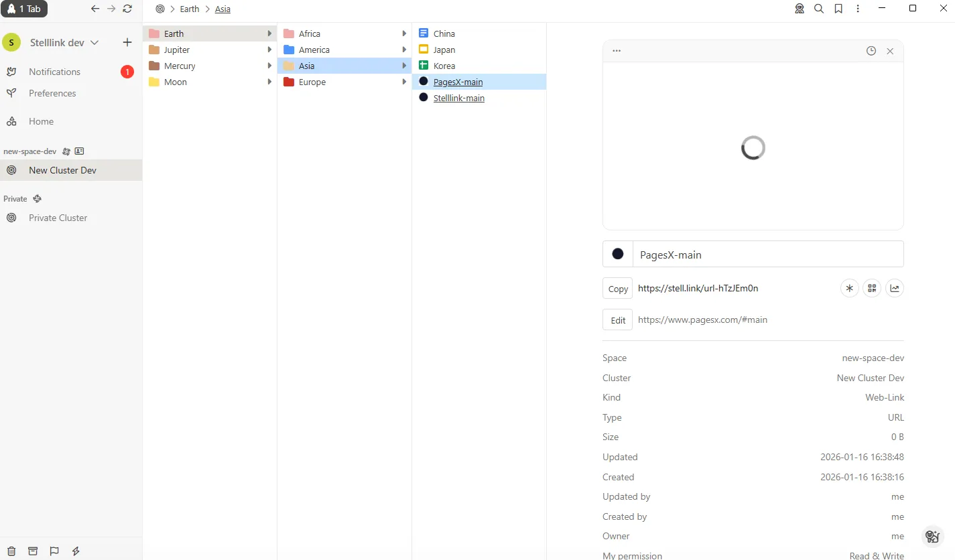Screen dimensions: 955x560
Task: Open the three-dot menu in the title bar
Action: pyautogui.click(x=858, y=9)
